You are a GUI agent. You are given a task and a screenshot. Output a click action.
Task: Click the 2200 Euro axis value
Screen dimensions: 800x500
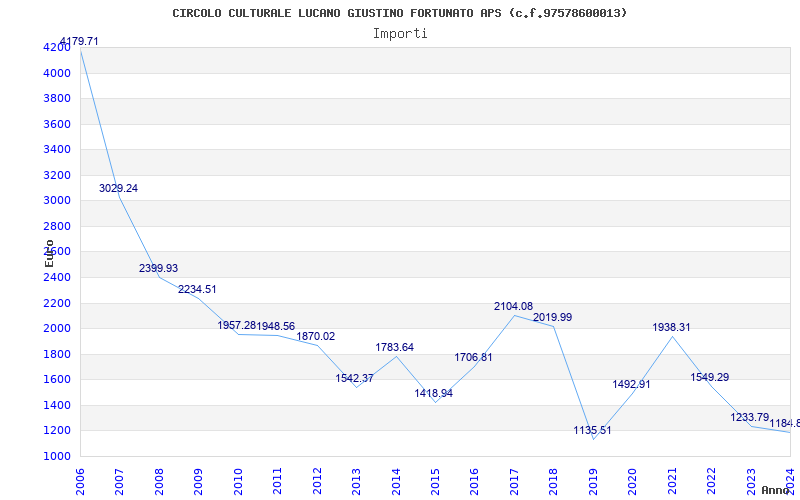(57, 303)
